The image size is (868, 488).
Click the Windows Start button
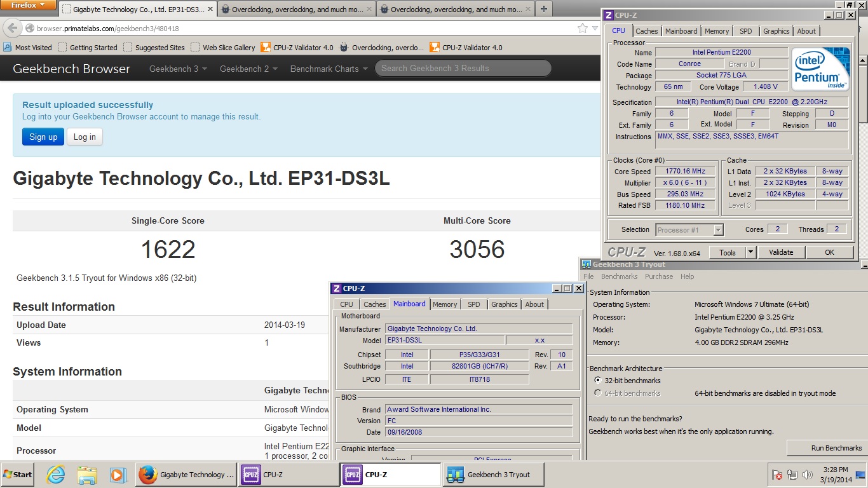click(x=17, y=475)
